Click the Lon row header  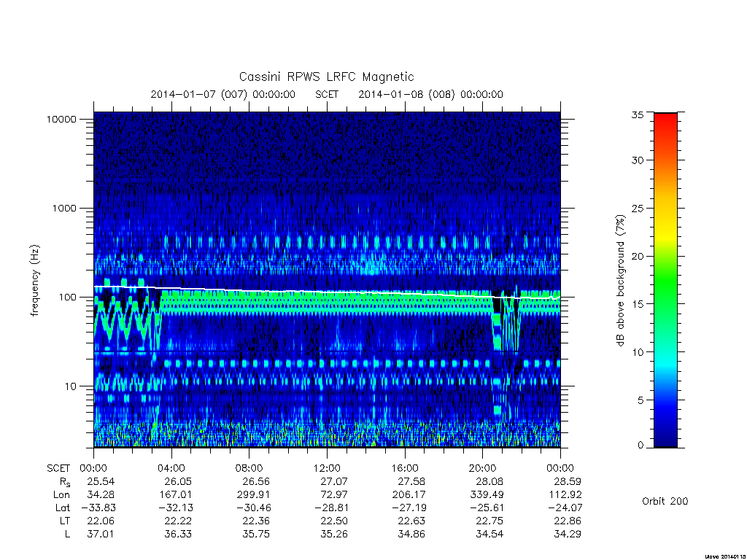point(61,495)
